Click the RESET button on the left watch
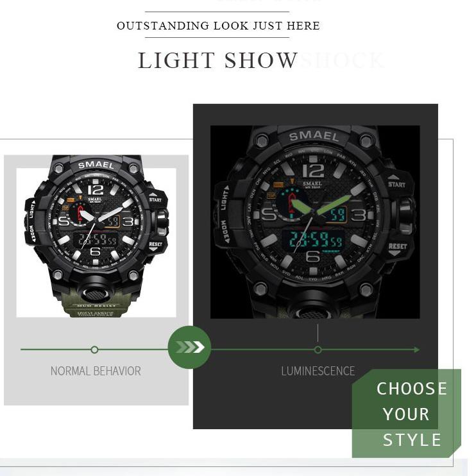The image size is (476, 476). (155, 245)
